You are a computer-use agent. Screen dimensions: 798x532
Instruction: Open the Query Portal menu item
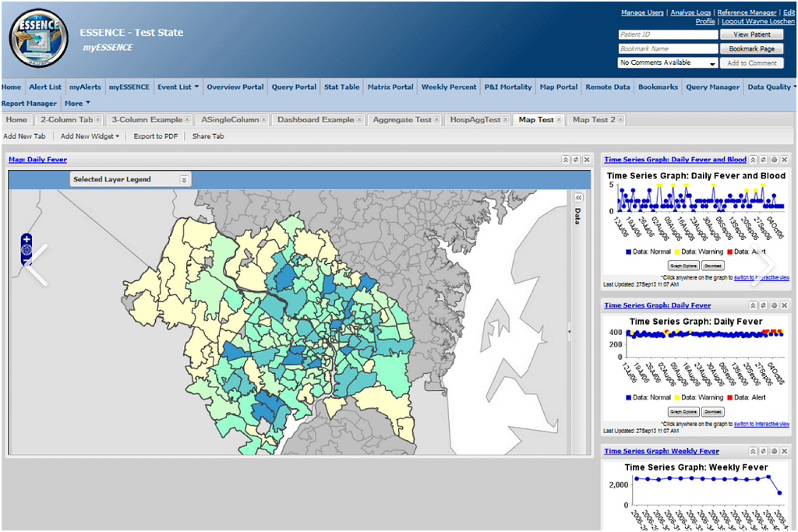click(294, 87)
